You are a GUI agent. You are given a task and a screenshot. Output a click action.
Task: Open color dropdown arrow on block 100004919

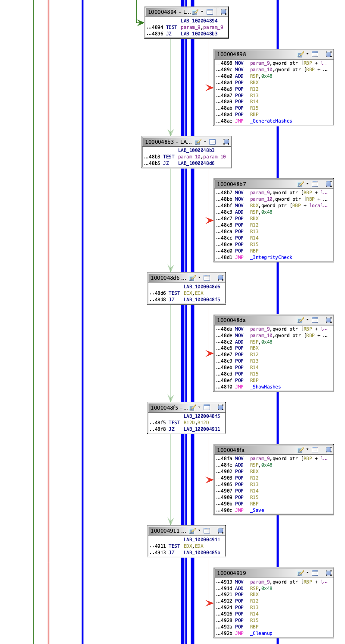tap(307, 573)
